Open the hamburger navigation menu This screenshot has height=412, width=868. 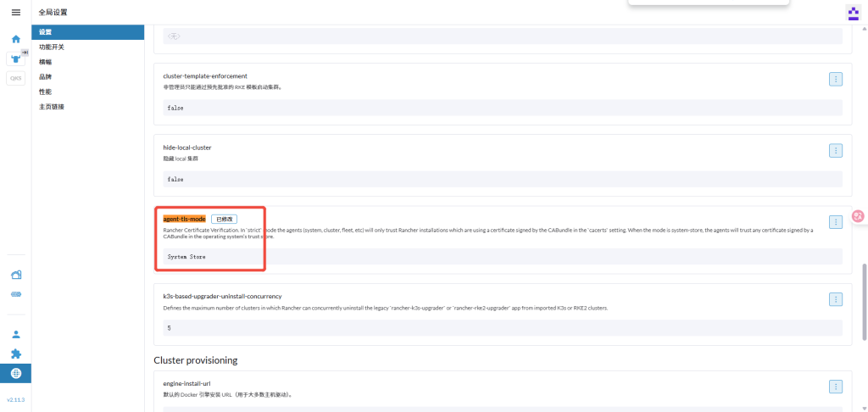click(x=15, y=13)
